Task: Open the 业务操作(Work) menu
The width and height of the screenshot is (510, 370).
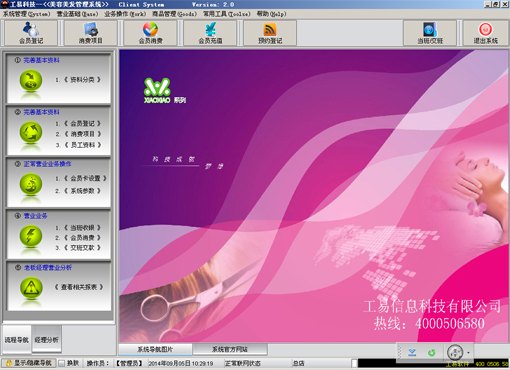Action: (x=125, y=14)
